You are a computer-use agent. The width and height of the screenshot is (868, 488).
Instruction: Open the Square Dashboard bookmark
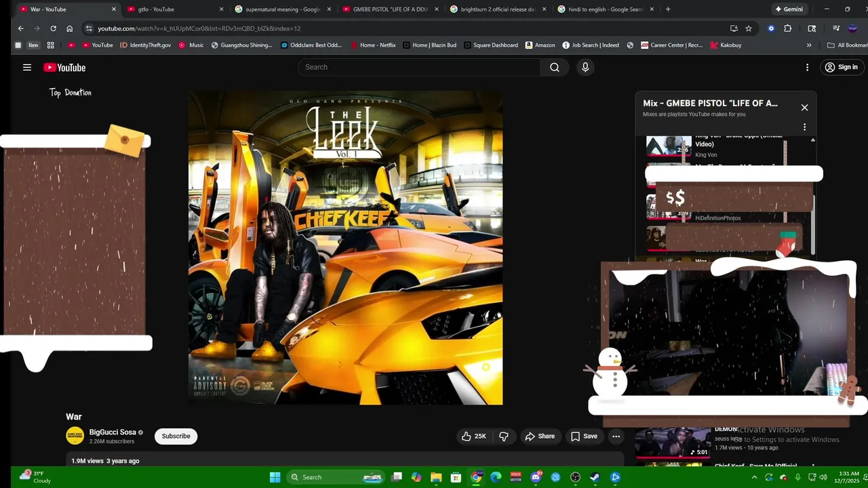491,45
